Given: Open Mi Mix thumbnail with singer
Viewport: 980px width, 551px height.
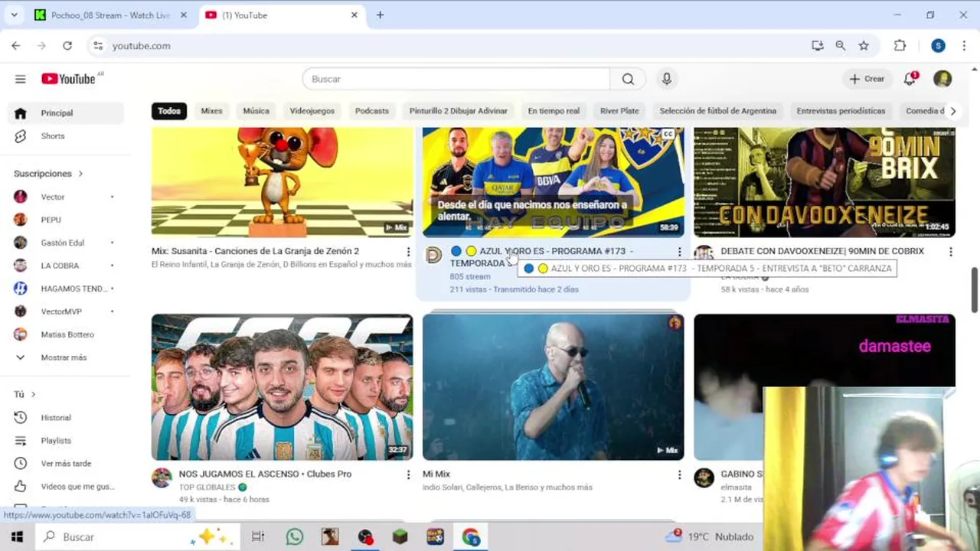Looking at the screenshot, I should click(x=553, y=387).
